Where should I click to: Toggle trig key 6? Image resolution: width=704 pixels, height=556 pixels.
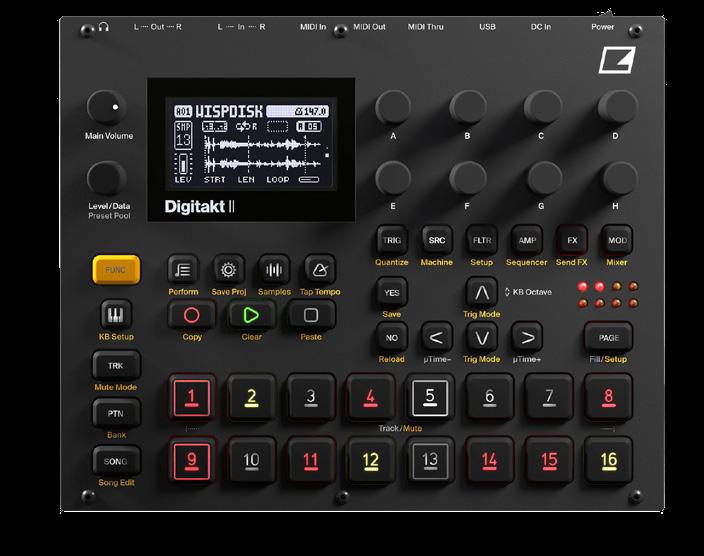pyautogui.click(x=489, y=397)
